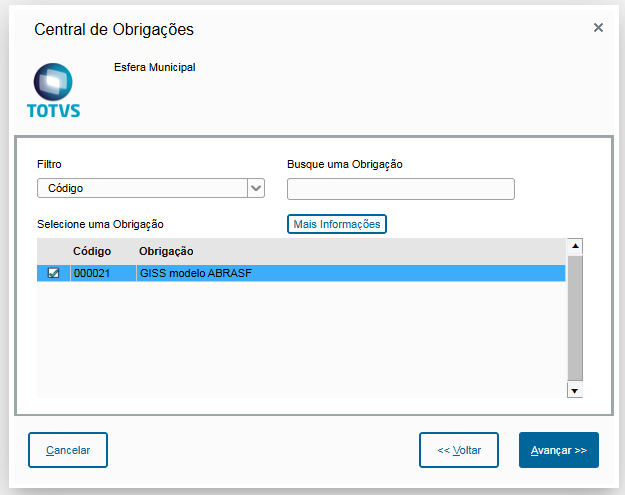Screen dimensions: 625x495
Task: Click the TOTVS logo
Action: (53, 90)
